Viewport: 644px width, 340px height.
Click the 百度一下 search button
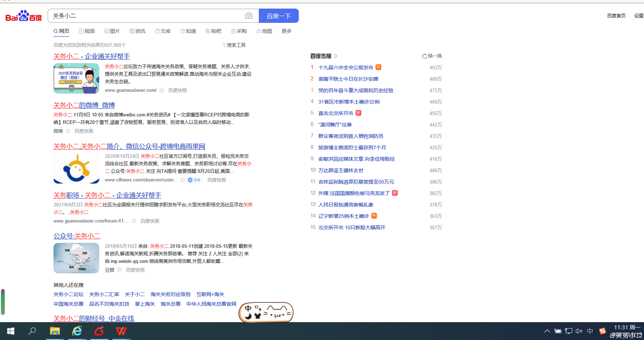pos(278,16)
